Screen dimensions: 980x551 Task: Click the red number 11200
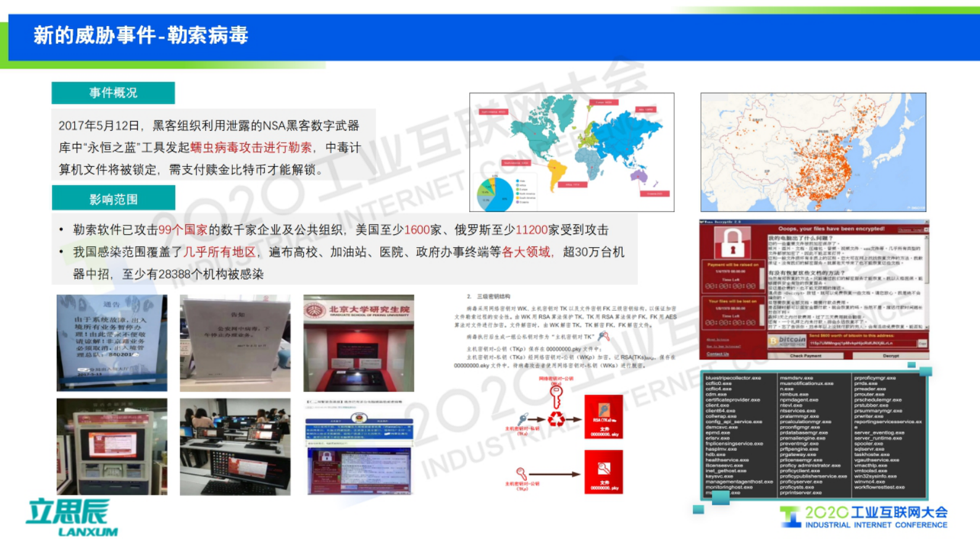tap(532, 230)
